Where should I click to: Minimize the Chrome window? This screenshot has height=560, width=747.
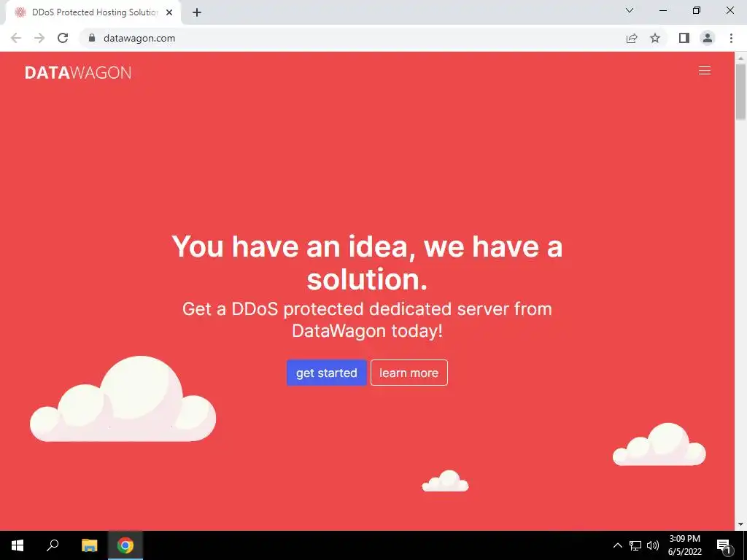click(662, 10)
